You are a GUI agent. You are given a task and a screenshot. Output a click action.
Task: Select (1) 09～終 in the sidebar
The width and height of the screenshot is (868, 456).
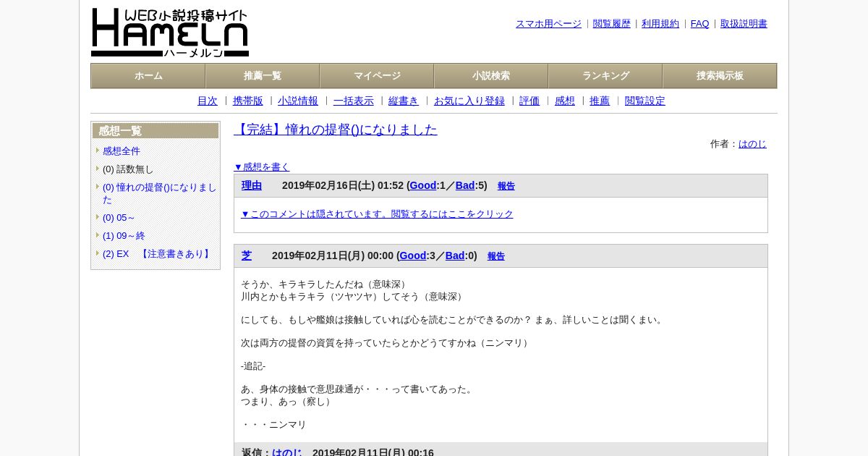pyautogui.click(x=124, y=236)
